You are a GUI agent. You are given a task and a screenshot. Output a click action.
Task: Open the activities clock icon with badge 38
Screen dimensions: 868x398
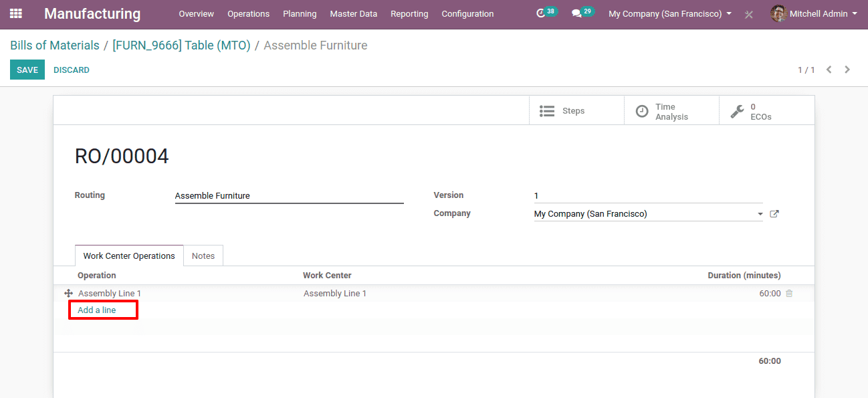pos(541,13)
